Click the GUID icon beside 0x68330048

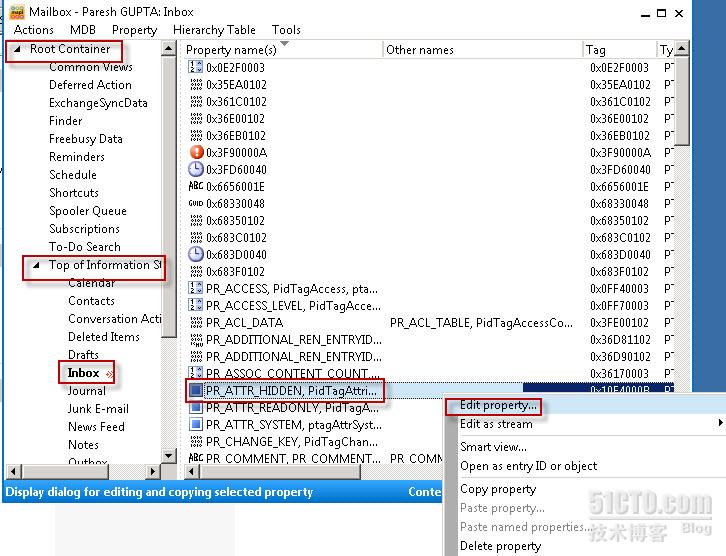coord(196,203)
